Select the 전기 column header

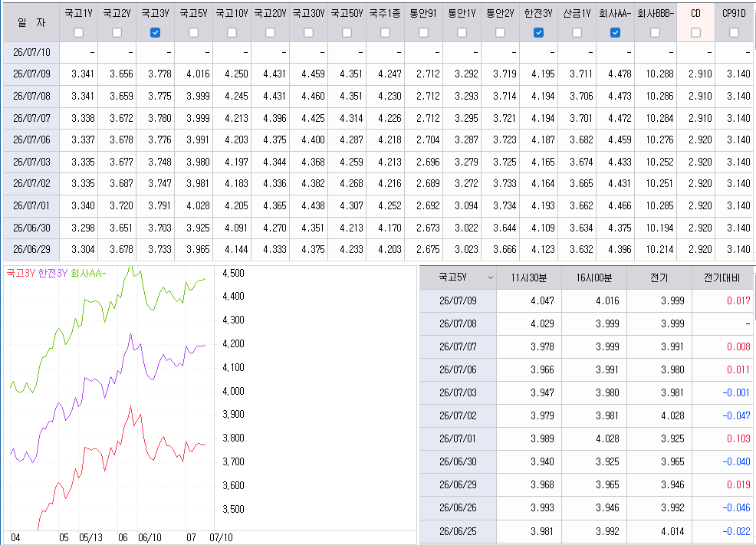659,277
